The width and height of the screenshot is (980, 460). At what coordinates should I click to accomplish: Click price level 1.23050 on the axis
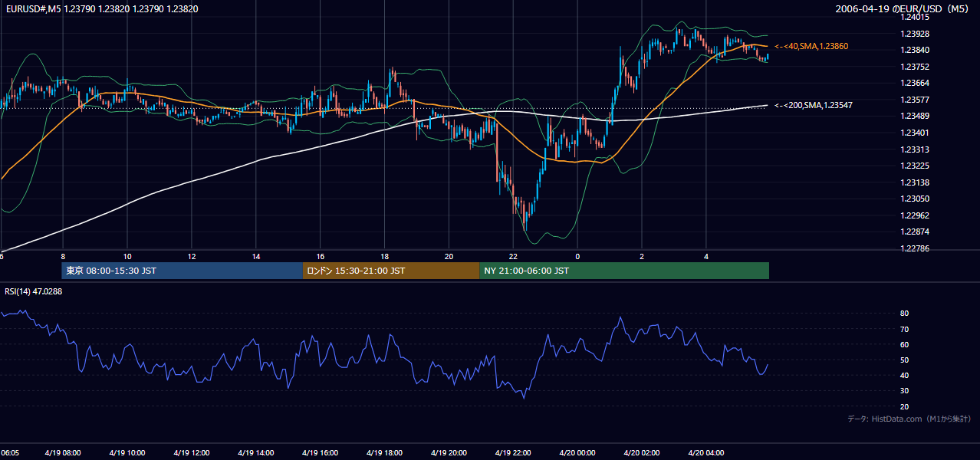point(916,199)
